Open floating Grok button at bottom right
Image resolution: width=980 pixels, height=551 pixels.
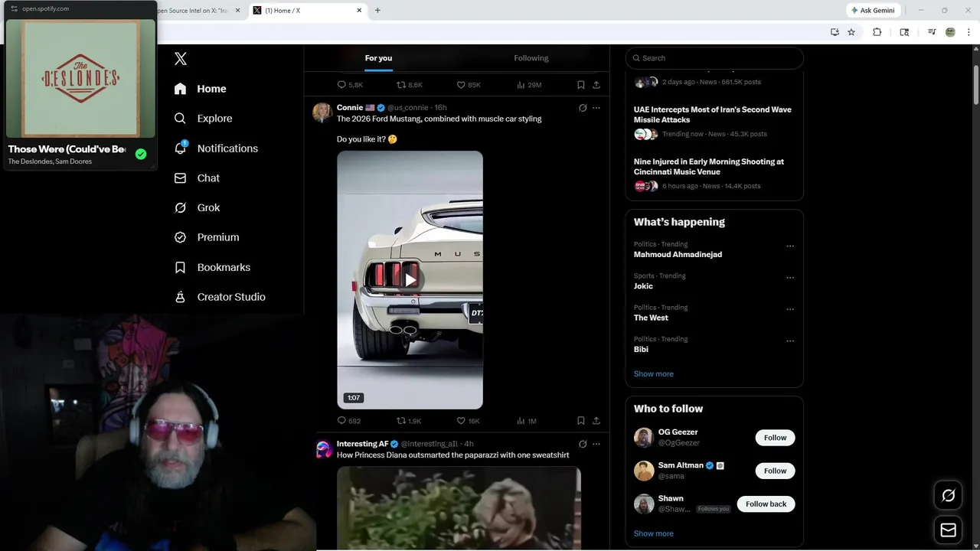pyautogui.click(x=948, y=496)
